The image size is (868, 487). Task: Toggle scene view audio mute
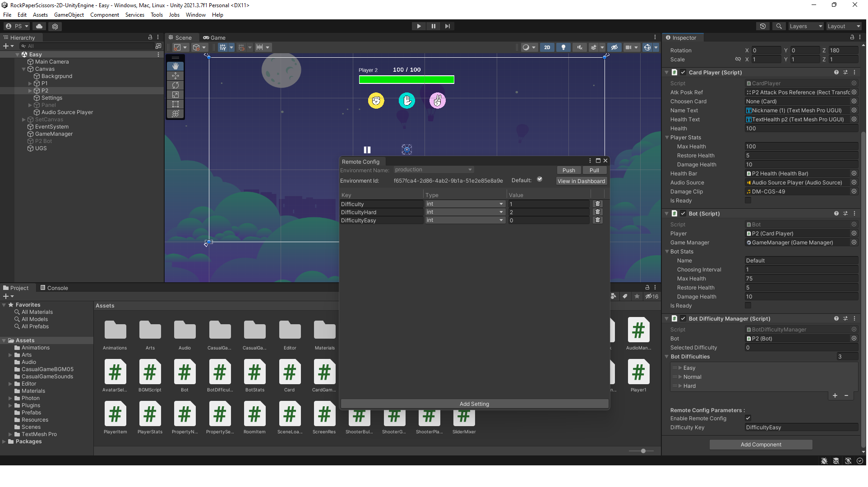click(x=579, y=47)
